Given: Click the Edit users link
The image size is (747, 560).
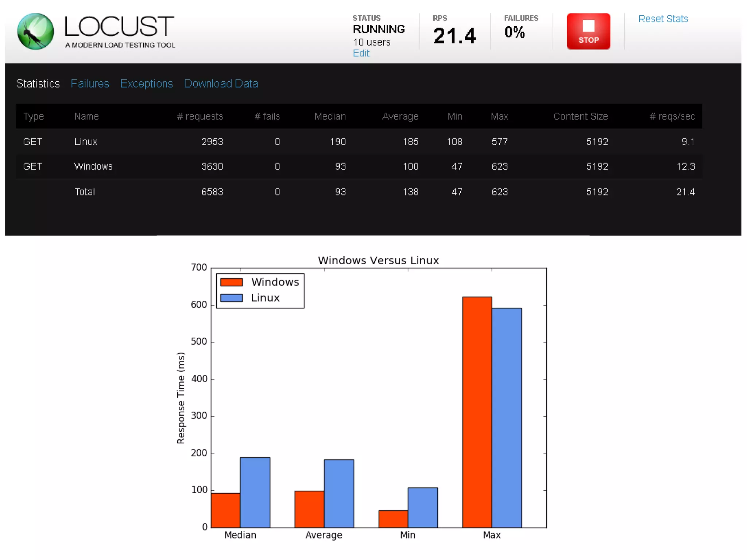Looking at the screenshot, I should pos(361,53).
